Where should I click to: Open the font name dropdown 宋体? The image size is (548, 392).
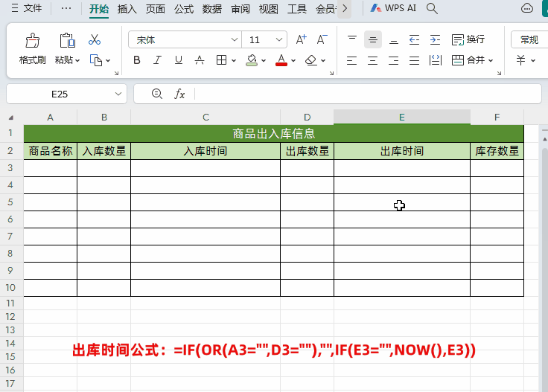(235, 39)
